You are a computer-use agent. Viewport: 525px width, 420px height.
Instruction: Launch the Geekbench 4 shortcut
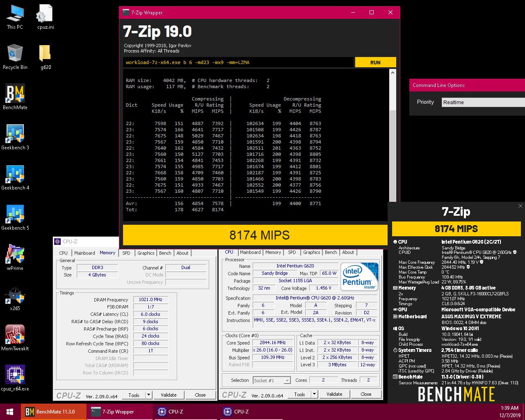click(15, 177)
